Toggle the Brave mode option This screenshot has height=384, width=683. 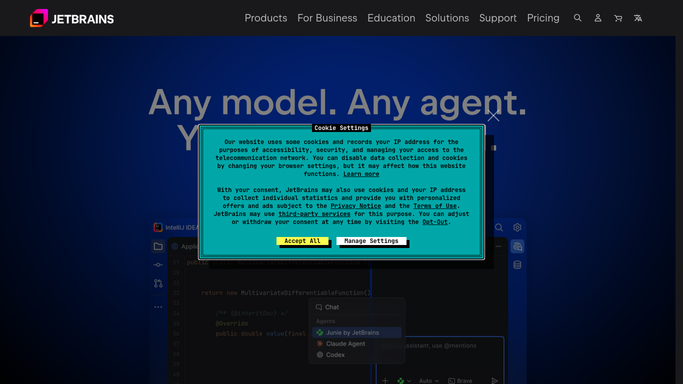[460, 381]
